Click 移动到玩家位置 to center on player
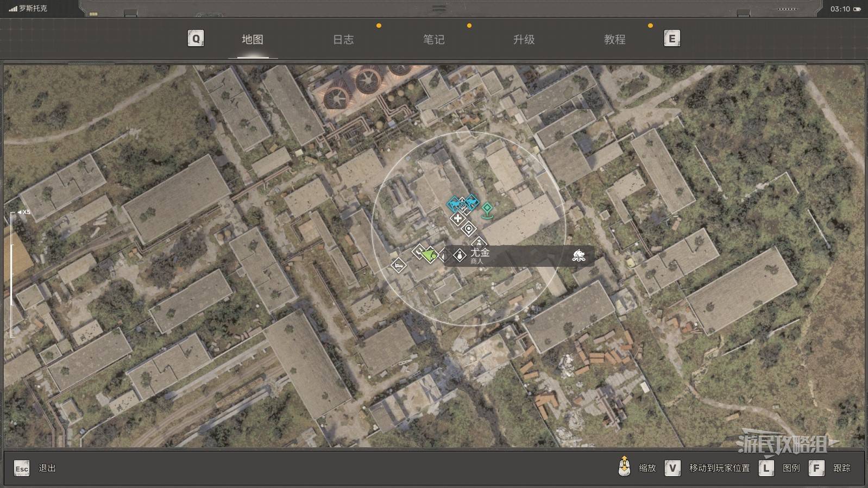 tap(720, 468)
